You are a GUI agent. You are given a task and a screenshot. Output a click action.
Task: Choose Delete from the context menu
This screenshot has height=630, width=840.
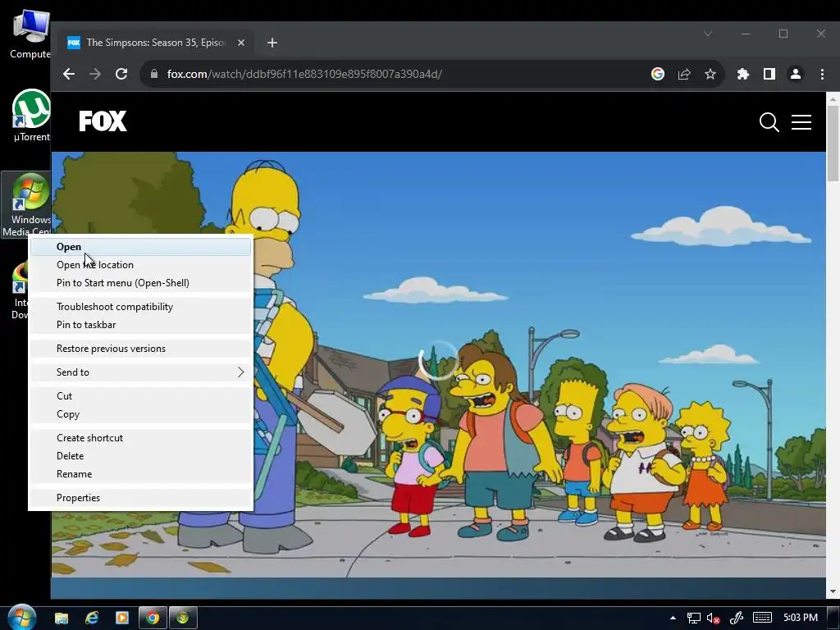coord(140,456)
